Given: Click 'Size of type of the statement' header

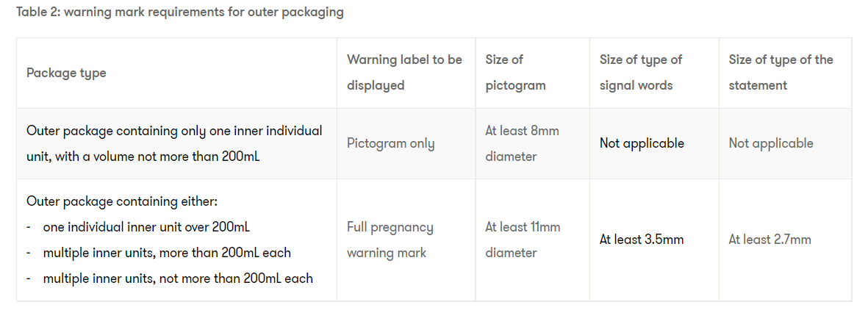Looking at the screenshot, I should tap(781, 72).
